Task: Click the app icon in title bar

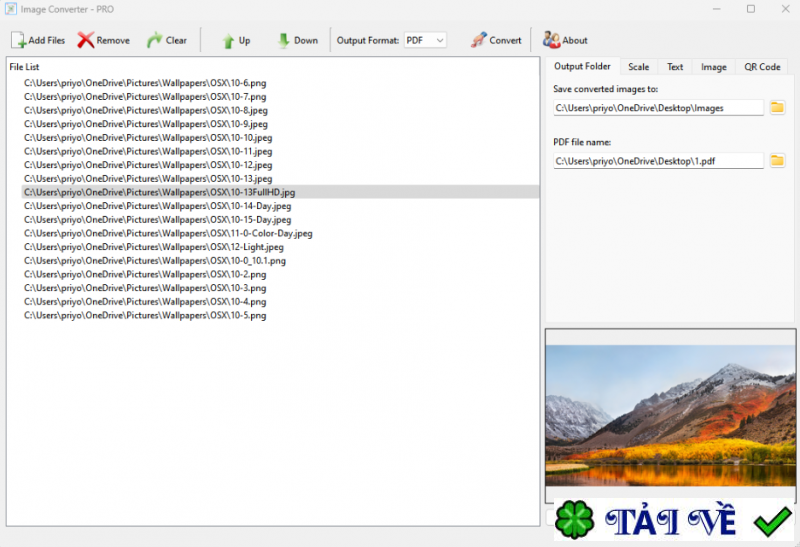Action: [10, 9]
